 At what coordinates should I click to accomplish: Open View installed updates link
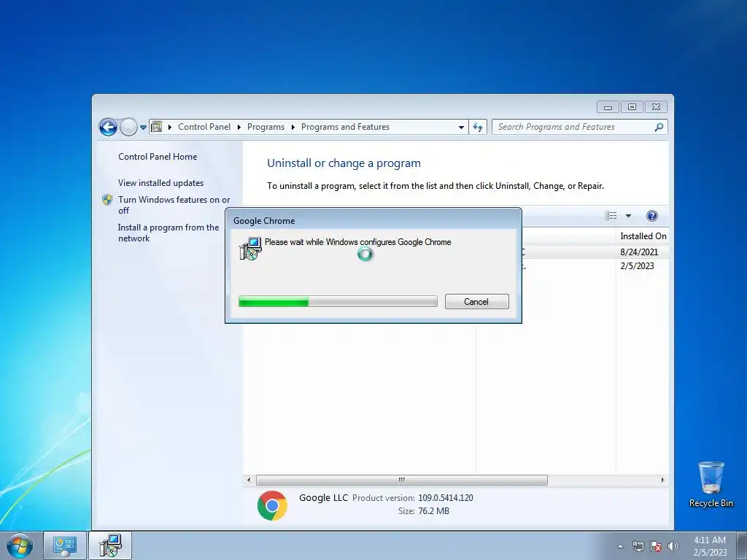[160, 183]
